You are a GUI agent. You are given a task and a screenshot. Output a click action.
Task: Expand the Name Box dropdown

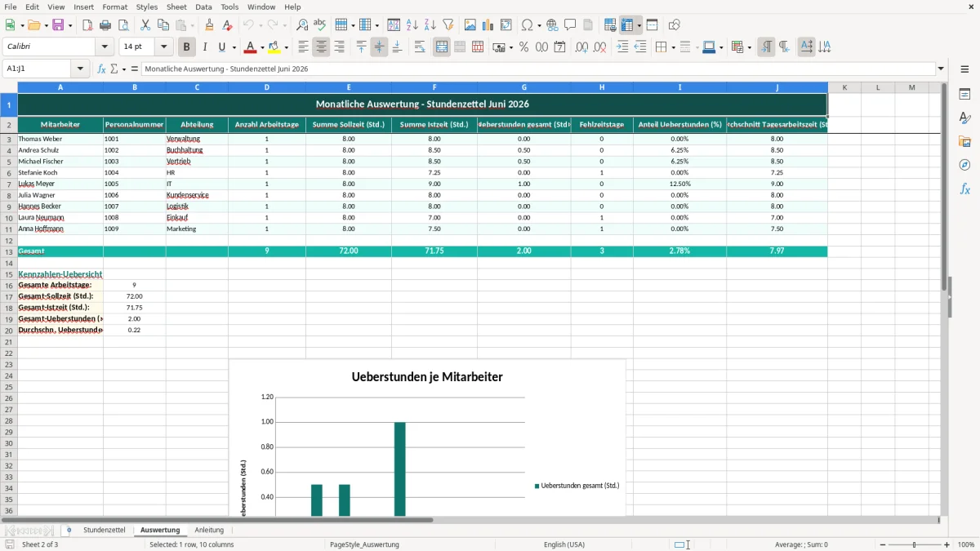click(x=80, y=69)
